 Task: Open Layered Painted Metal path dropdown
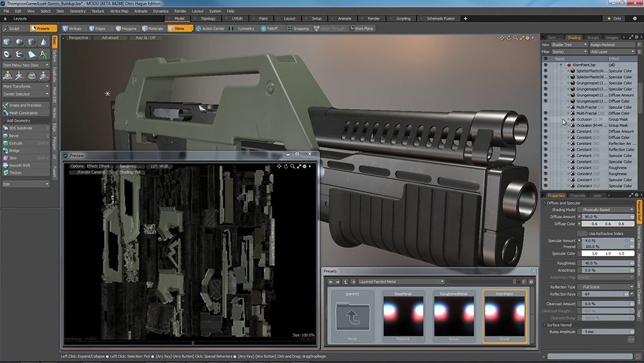click(401, 282)
